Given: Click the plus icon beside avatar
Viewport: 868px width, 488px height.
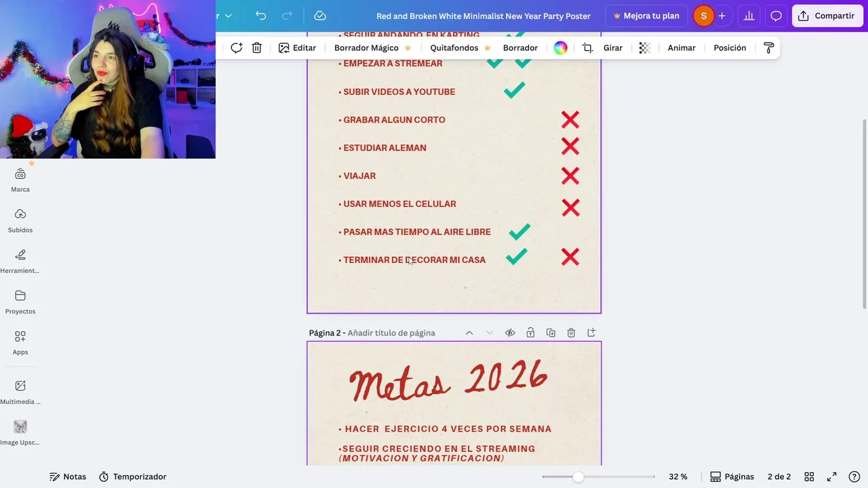Looking at the screenshot, I should 722,16.
